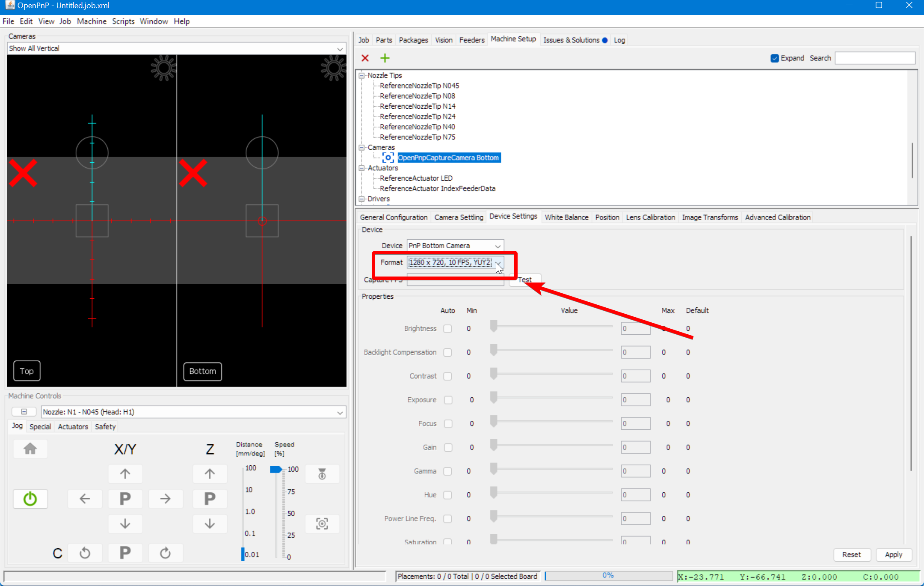
Task: Open the Device dropdown showing PnP Bottom Camera
Action: pos(497,246)
